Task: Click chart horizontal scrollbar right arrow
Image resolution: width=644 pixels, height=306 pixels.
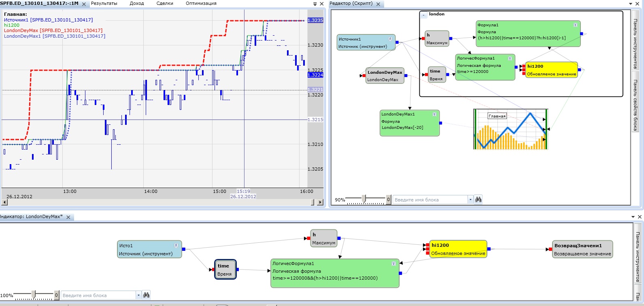Action: pyautogui.click(x=320, y=202)
